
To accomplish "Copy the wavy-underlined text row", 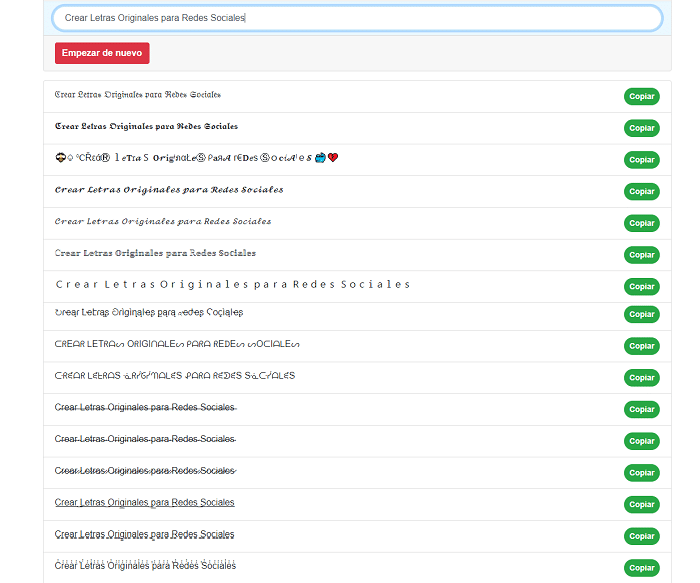I will point(641,536).
